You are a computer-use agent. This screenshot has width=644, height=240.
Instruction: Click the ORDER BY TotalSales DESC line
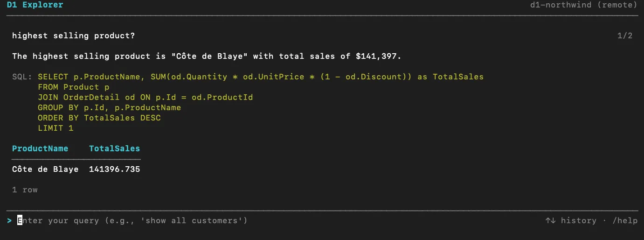99,118
